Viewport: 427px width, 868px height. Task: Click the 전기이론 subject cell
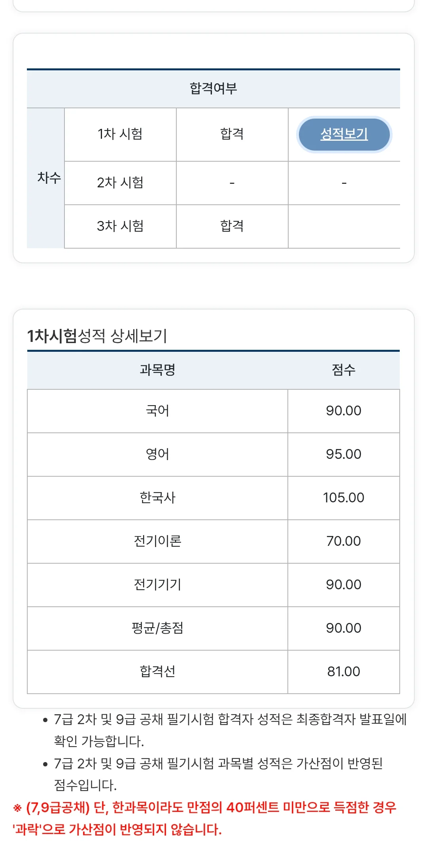click(157, 542)
